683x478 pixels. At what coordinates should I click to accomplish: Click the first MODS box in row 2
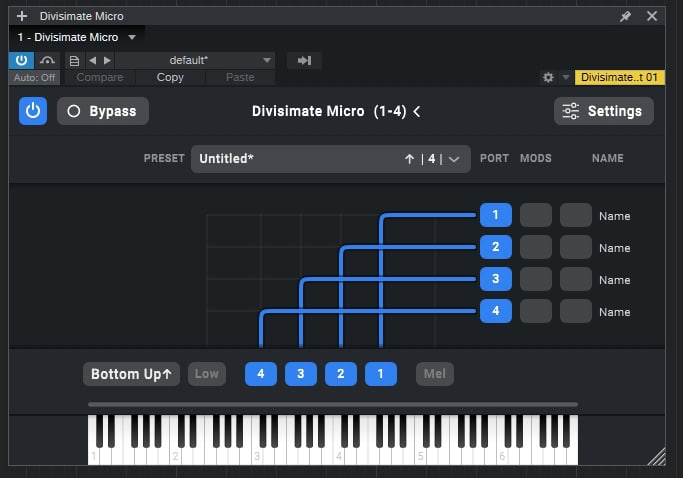[x=536, y=247]
